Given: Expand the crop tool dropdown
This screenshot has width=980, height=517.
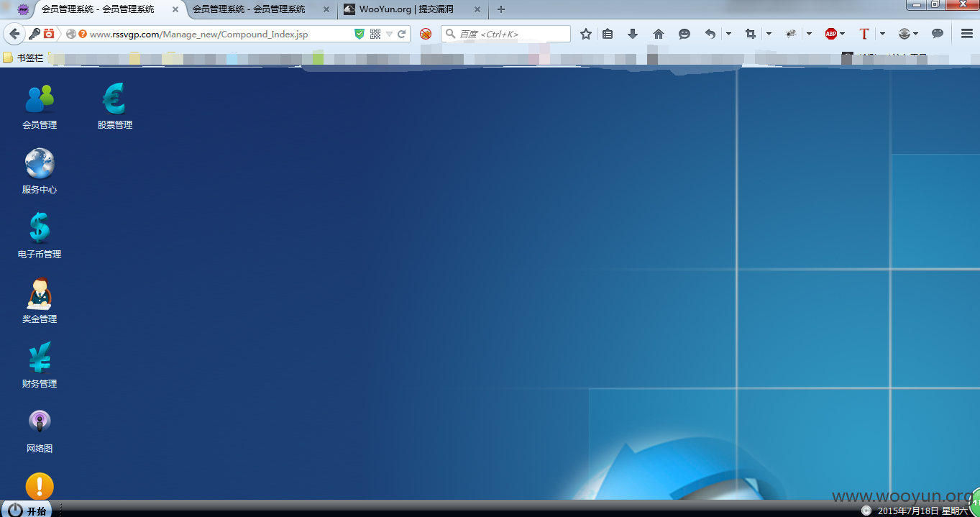Looking at the screenshot, I should (x=769, y=34).
